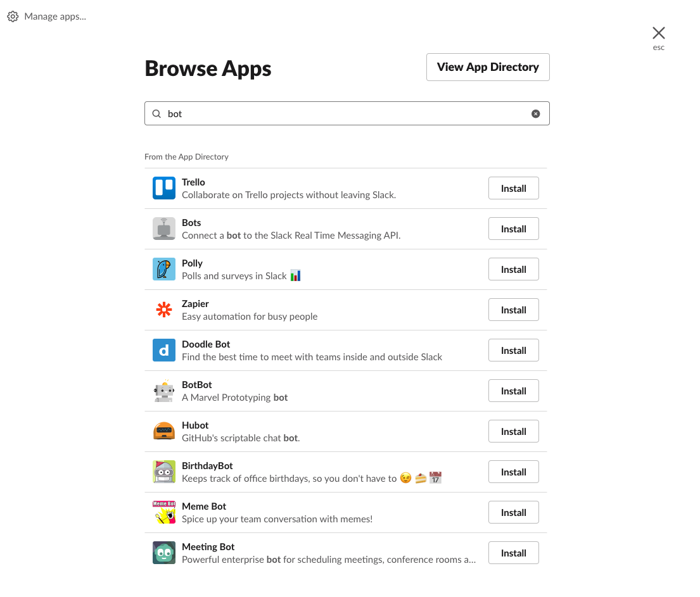Select the Zapier app name
The height and width of the screenshot is (597, 700).
pos(195,304)
